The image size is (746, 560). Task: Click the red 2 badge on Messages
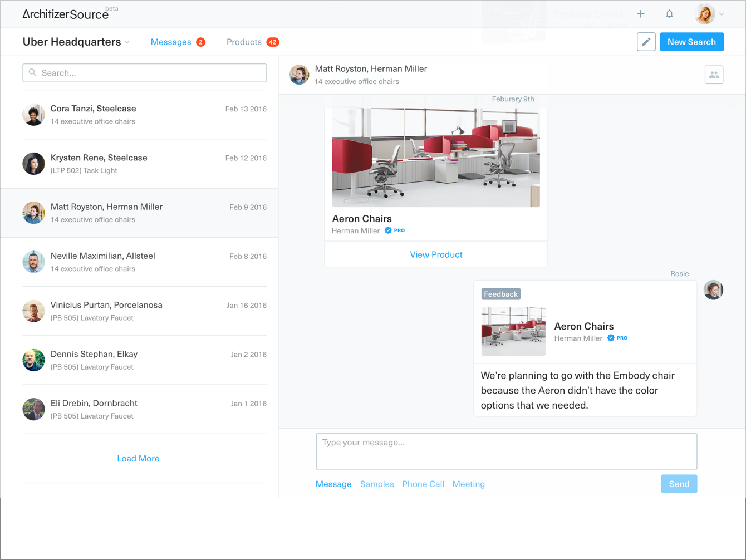pos(200,42)
